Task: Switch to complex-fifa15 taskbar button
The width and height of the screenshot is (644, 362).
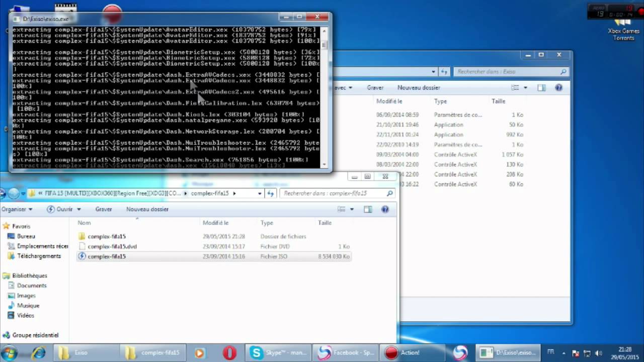Action: click(153, 352)
